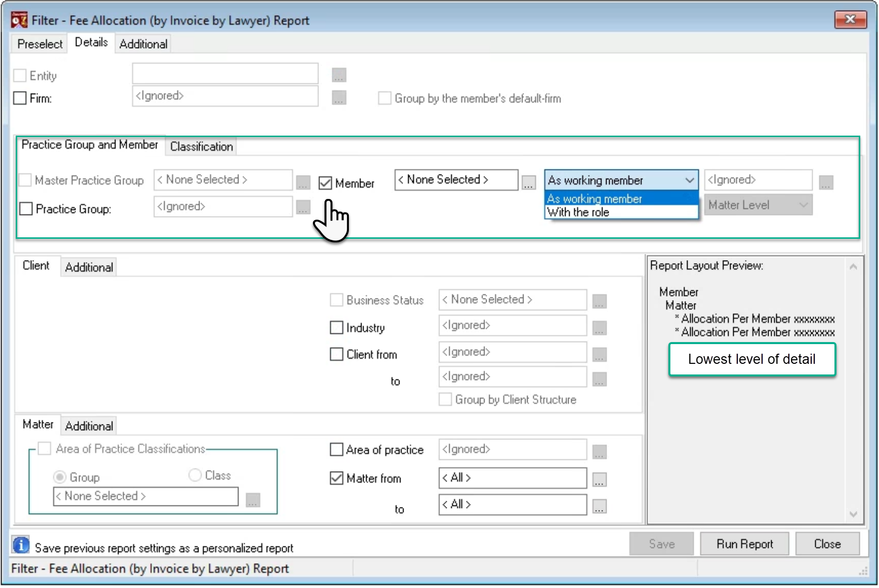The image size is (879, 588).
Task: Uncheck the Member checkbox
Action: pyautogui.click(x=325, y=183)
